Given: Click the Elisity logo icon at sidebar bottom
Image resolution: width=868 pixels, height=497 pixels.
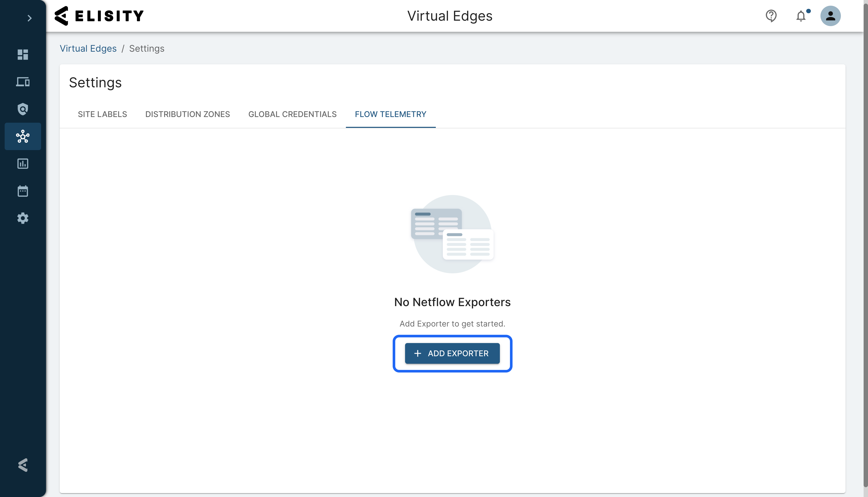Looking at the screenshot, I should 23,465.
